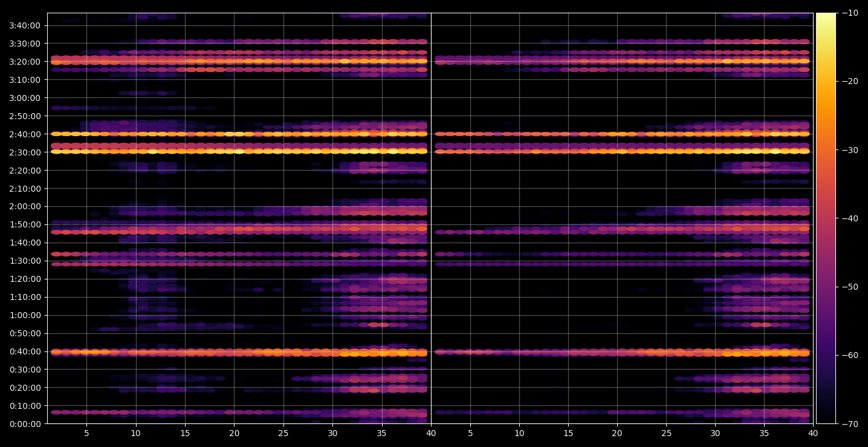Pick the −40 colorbar tick label
This screenshot has height=447, width=868.
[850, 218]
